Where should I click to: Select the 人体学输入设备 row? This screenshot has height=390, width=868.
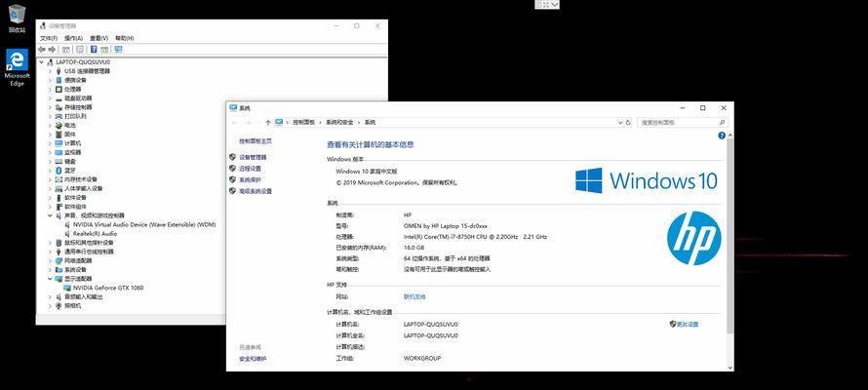84,188
